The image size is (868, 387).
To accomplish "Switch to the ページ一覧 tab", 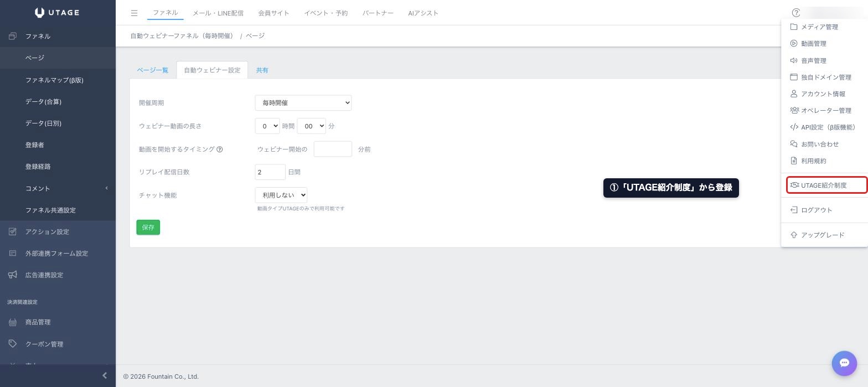I will tap(153, 70).
